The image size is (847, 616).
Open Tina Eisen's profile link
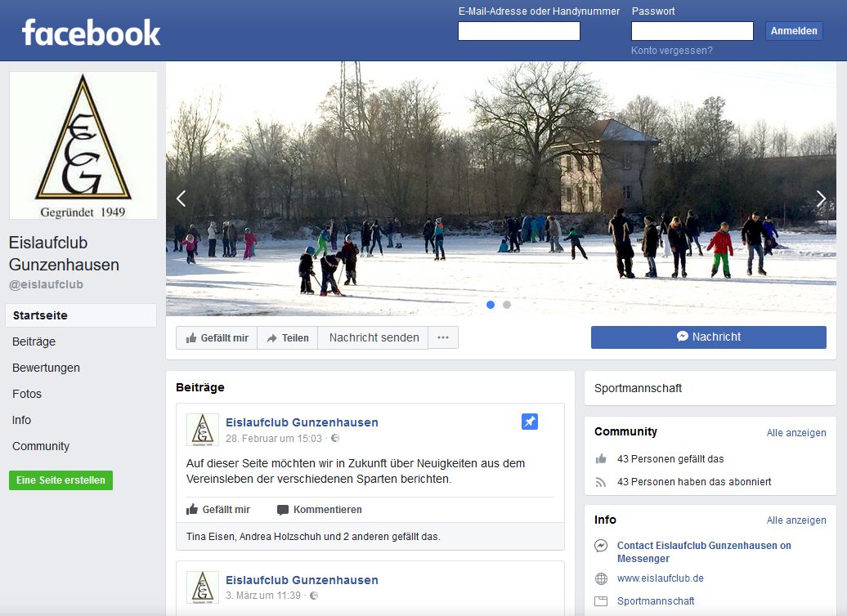(x=210, y=537)
